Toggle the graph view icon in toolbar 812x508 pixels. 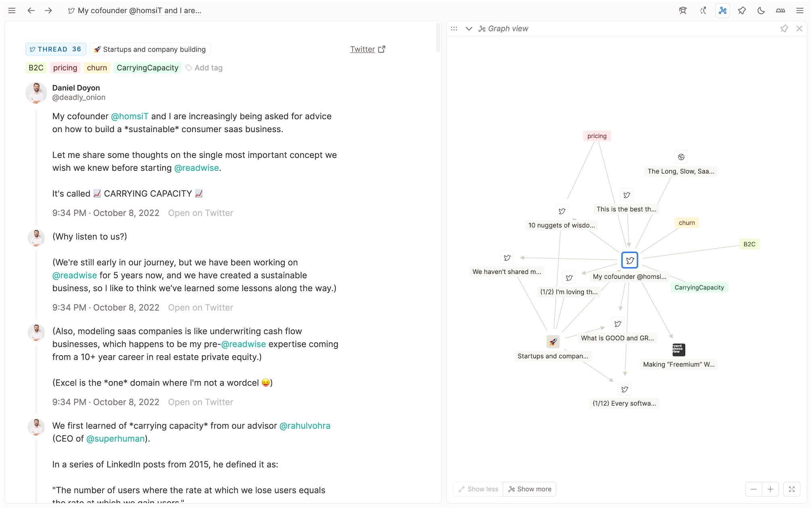(722, 10)
